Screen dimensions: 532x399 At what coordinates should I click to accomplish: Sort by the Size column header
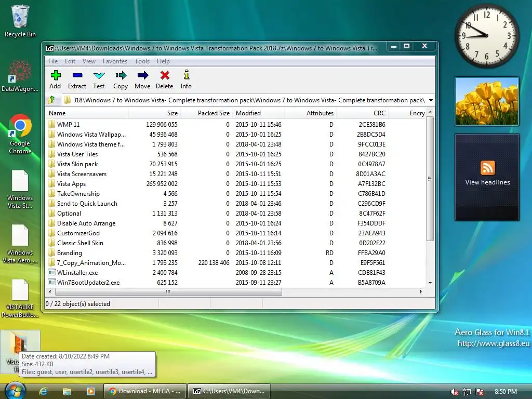pyautogui.click(x=155, y=113)
